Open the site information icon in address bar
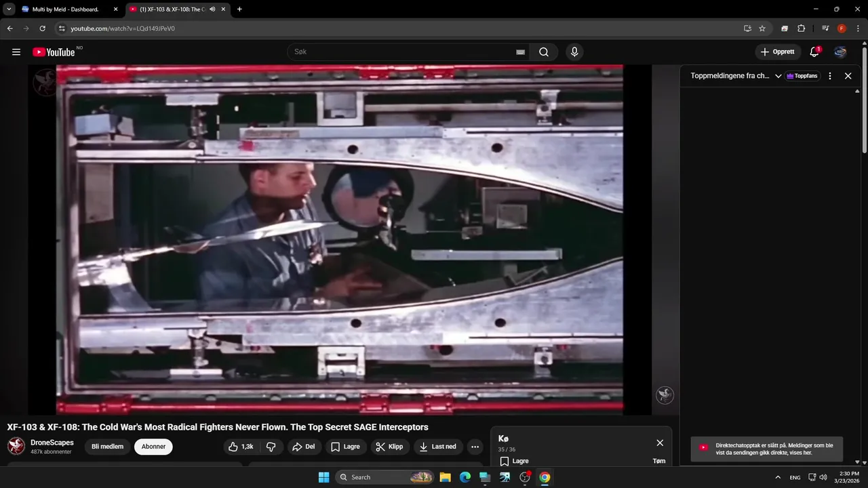The height and width of the screenshot is (488, 868). [61, 28]
